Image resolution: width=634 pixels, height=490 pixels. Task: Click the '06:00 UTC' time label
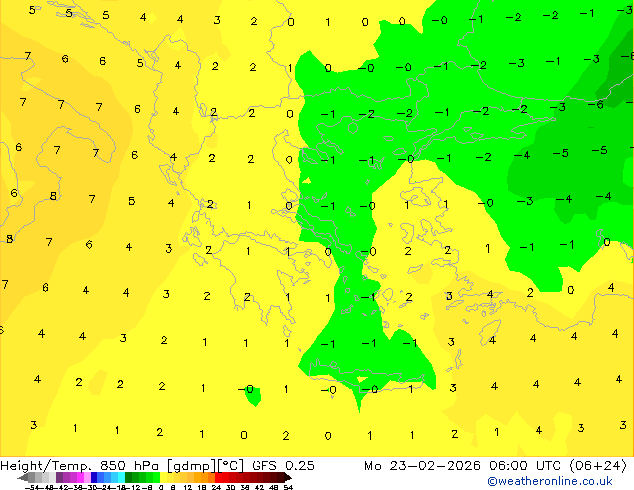click(525, 466)
